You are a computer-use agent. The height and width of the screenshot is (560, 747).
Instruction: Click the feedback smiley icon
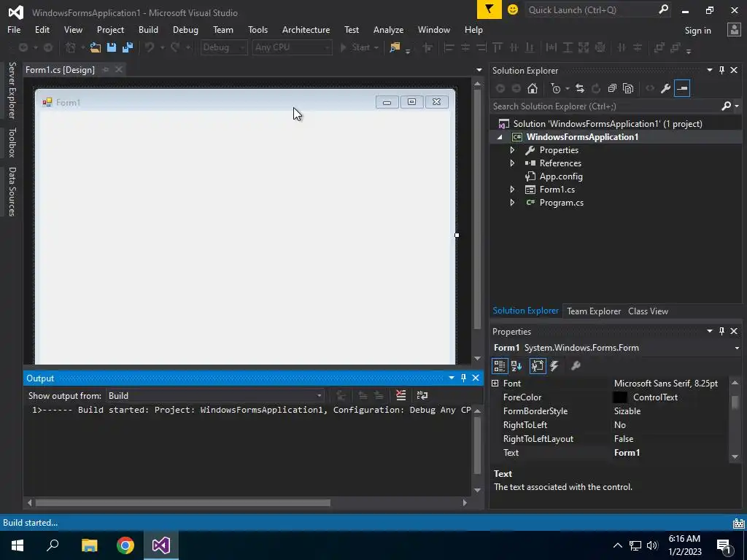(513, 9)
